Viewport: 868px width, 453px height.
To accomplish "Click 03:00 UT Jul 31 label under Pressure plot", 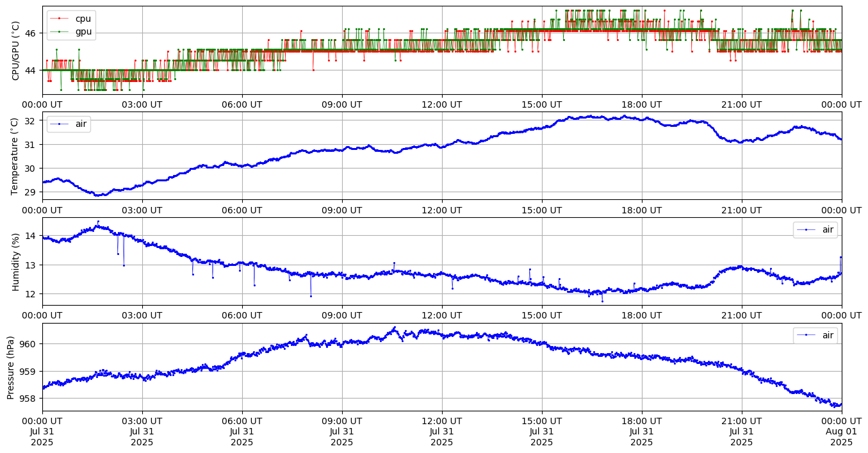I will [142, 431].
